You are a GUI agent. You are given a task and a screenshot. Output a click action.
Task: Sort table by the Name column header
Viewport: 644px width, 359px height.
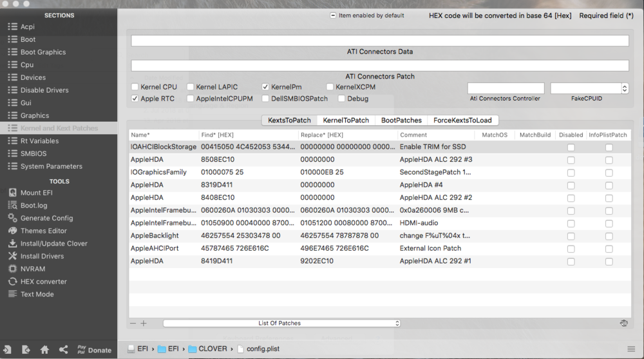[164, 135]
